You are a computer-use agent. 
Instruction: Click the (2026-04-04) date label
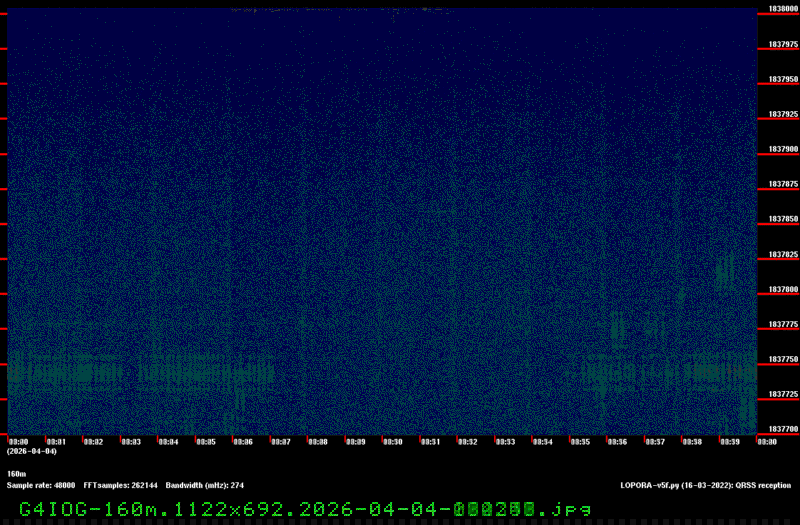pyautogui.click(x=32, y=452)
